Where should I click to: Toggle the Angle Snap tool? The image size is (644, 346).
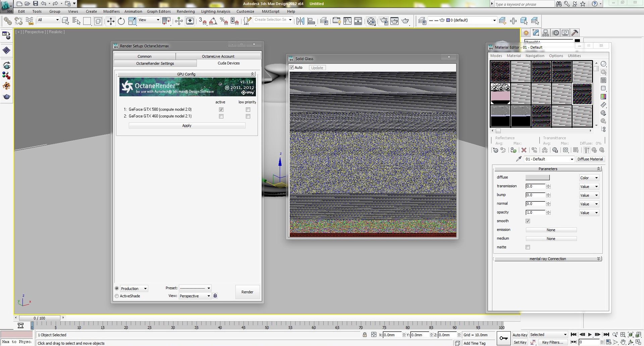213,21
